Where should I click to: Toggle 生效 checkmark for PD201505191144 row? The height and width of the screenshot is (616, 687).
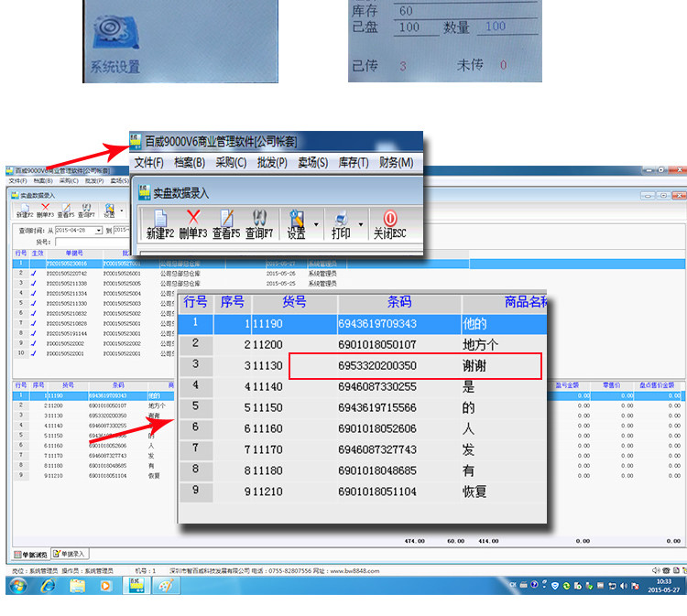pos(34,333)
